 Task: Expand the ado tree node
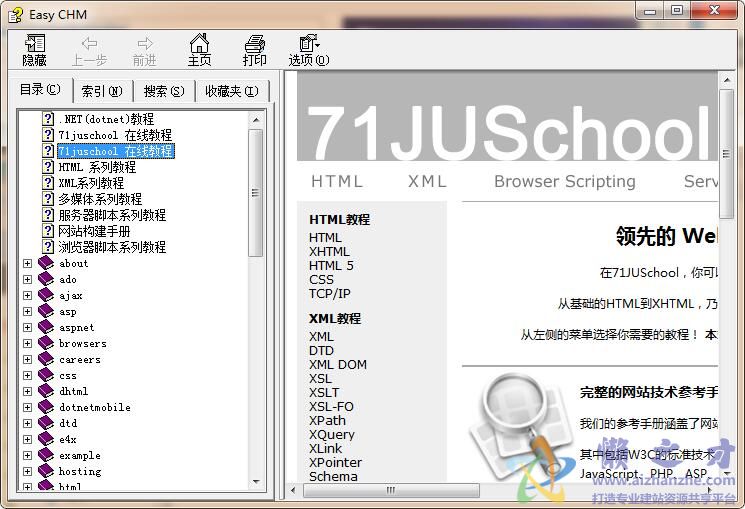click(27, 279)
